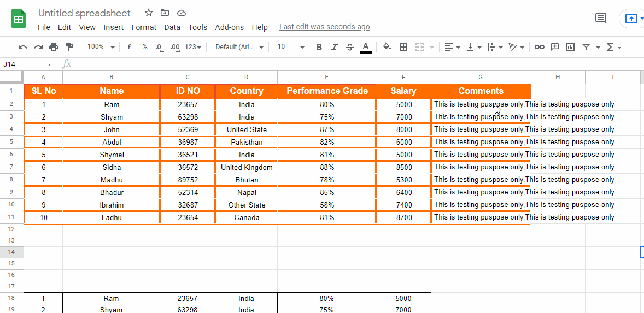644x313 pixels.
Task: Toggle italic formatting
Action: point(335,47)
